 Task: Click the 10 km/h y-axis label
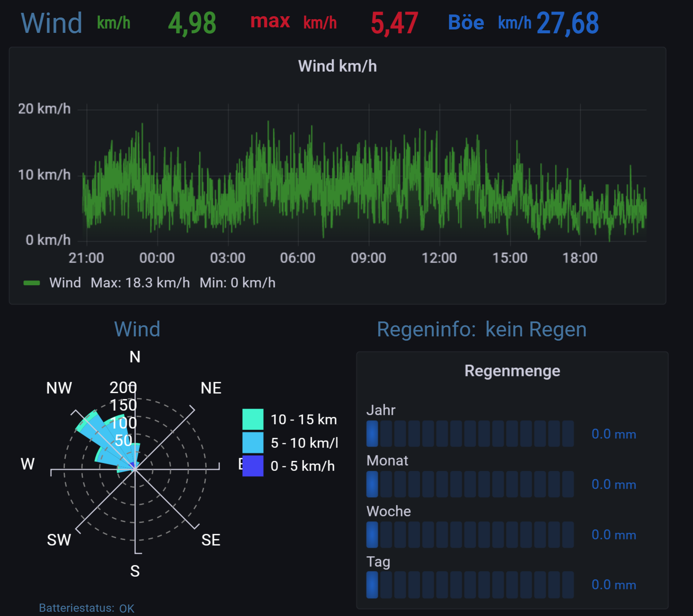point(44,175)
